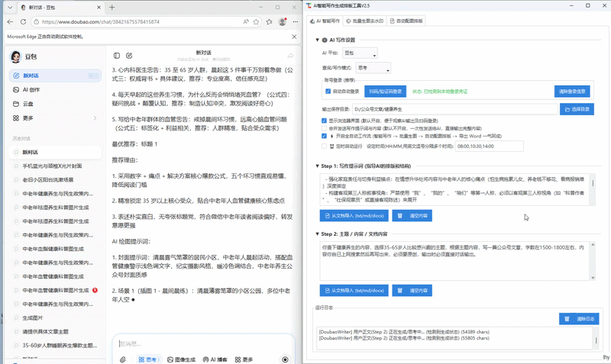Click the 扫码/验证码登录 button
Viewport: 611px width, 364px height.
coord(386,92)
